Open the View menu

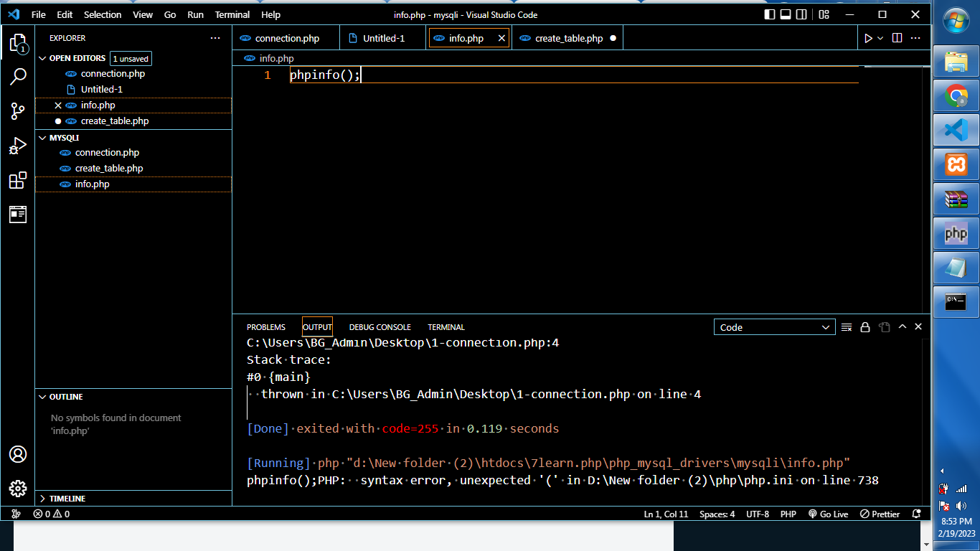point(143,14)
